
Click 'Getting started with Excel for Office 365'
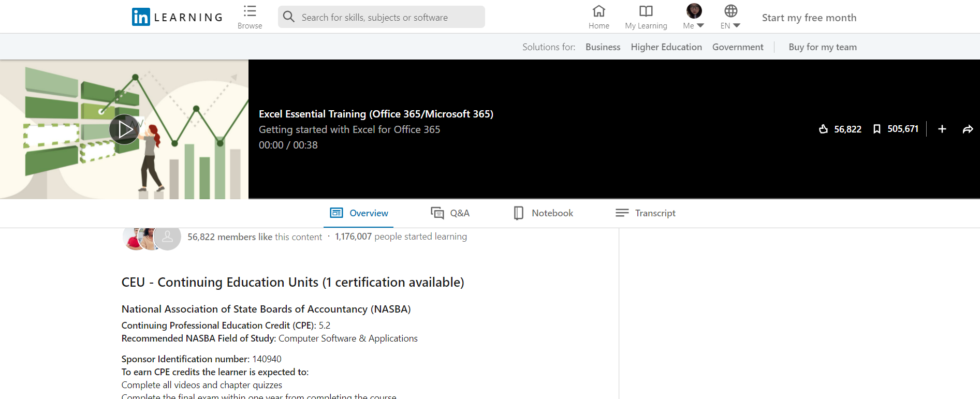349,129
